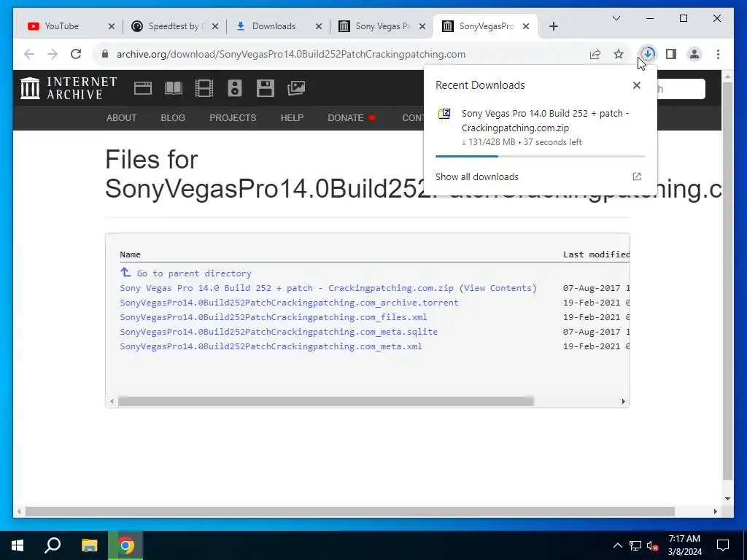Open the network tray icon
747x560 pixels.
(635, 545)
